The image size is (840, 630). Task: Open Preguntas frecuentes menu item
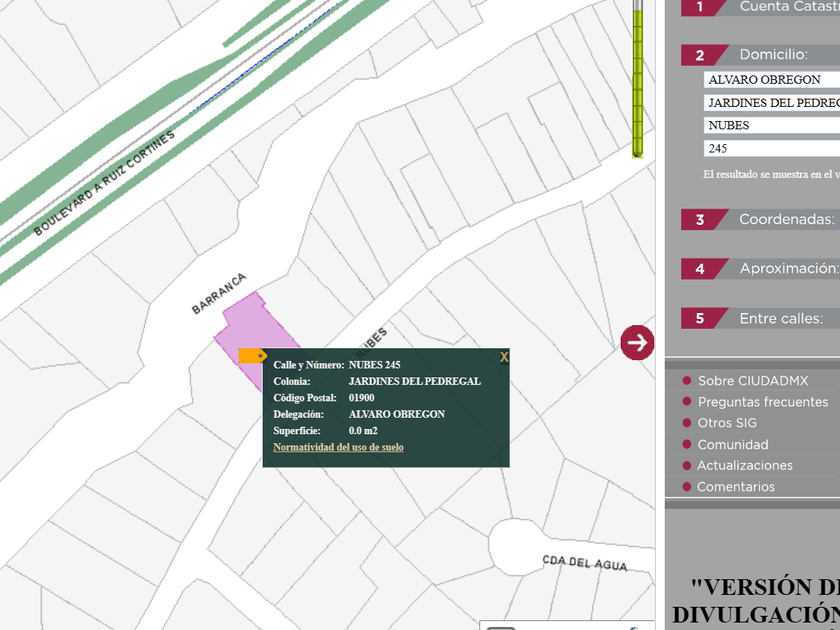(762, 402)
